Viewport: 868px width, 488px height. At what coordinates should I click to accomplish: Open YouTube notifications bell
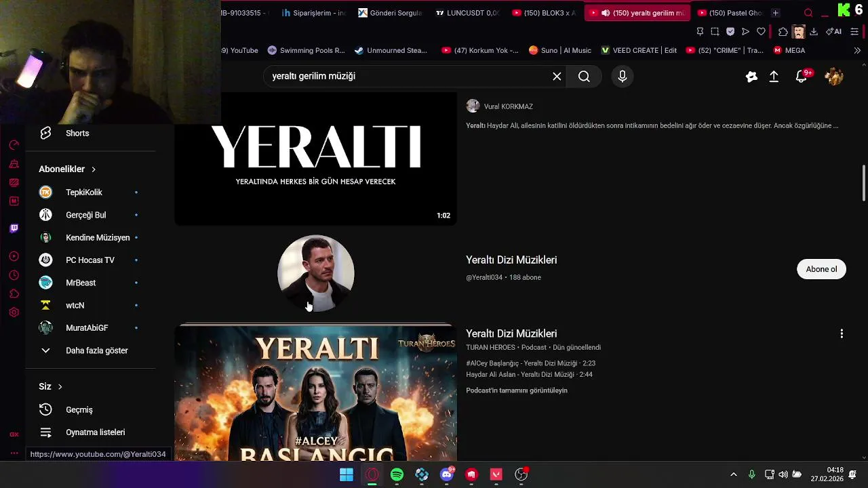point(802,77)
